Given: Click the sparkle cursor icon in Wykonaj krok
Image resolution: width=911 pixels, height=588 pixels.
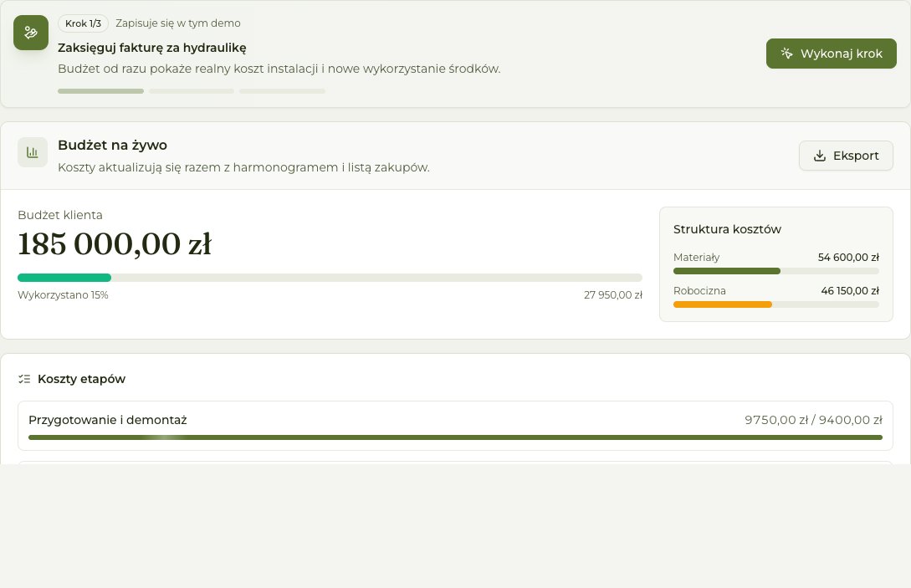Looking at the screenshot, I should coord(786,54).
